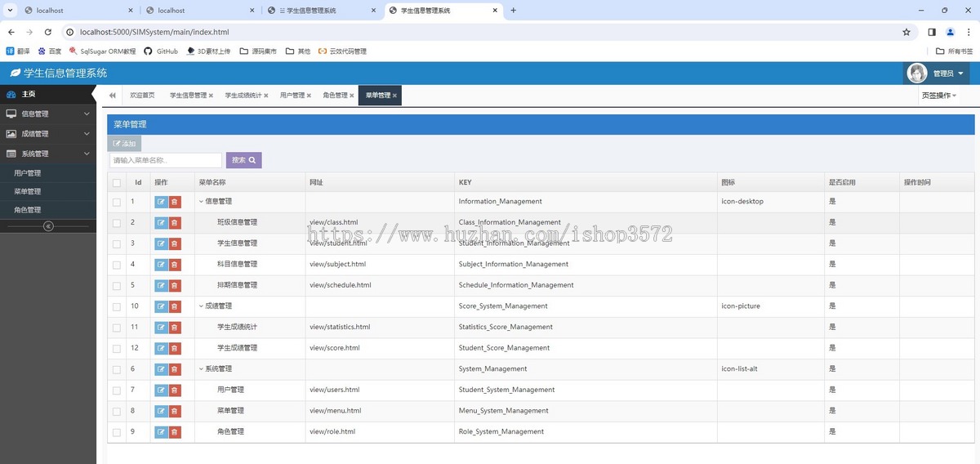Image resolution: width=980 pixels, height=464 pixels.
Task: Edit the 科目信息管理 row
Action: (x=161, y=265)
